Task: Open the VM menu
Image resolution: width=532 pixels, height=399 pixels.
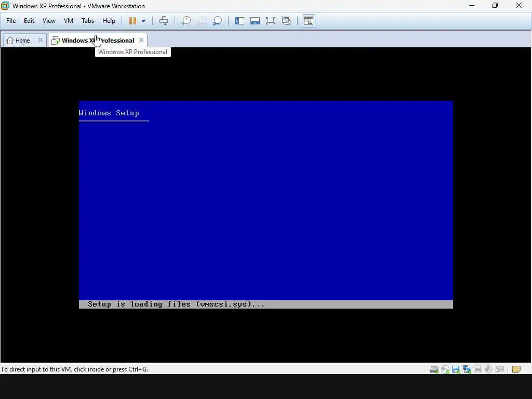Action: coord(69,21)
